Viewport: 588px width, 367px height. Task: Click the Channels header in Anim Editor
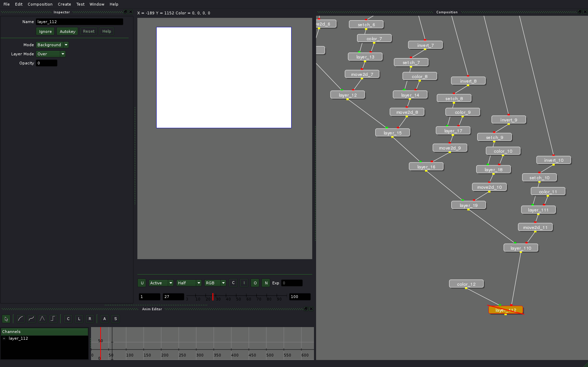(45, 332)
